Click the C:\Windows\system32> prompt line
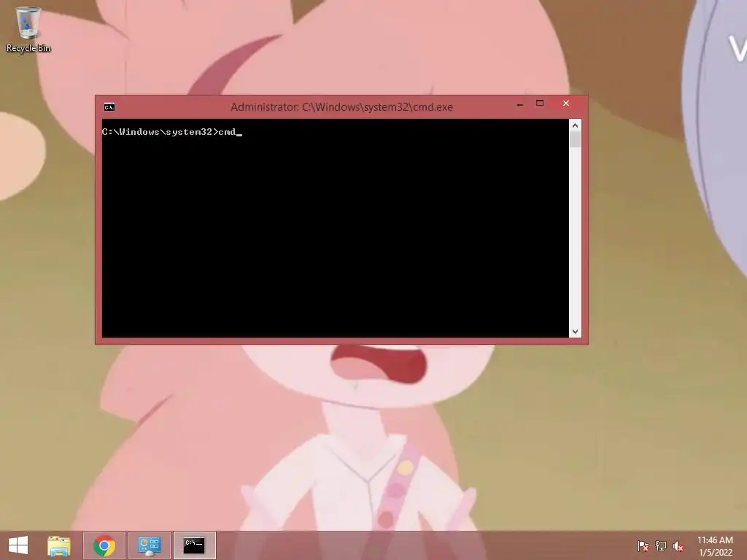The width and height of the screenshot is (747, 560). point(172,132)
